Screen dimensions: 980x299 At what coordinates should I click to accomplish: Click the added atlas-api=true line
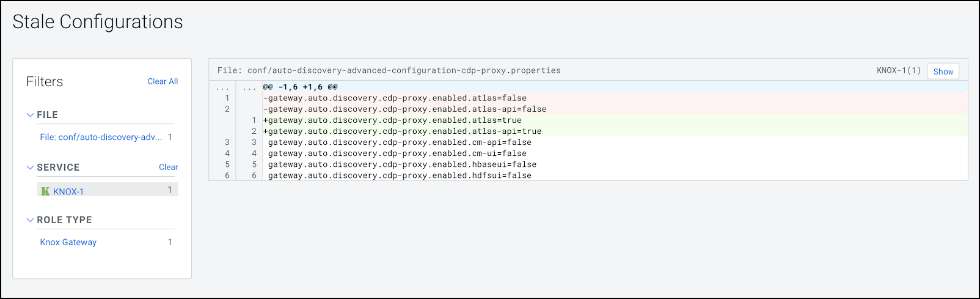click(x=402, y=131)
